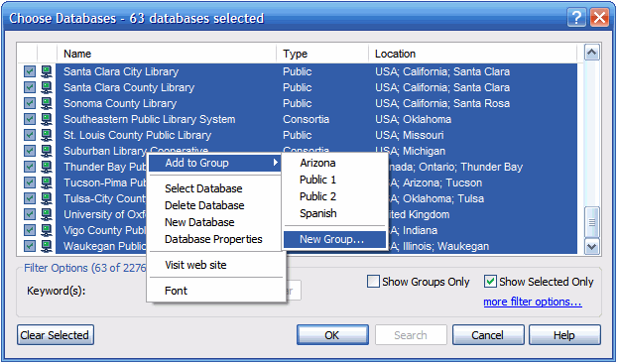The image size is (618, 364).
Task: Select New Group... in submenu
Action: [x=334, y=239]
